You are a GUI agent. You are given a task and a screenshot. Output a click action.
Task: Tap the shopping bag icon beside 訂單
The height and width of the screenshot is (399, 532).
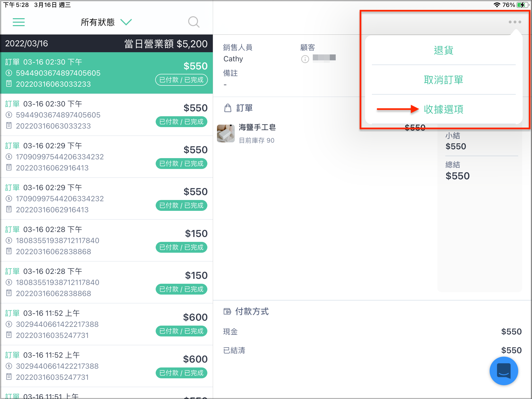(228, 108)
